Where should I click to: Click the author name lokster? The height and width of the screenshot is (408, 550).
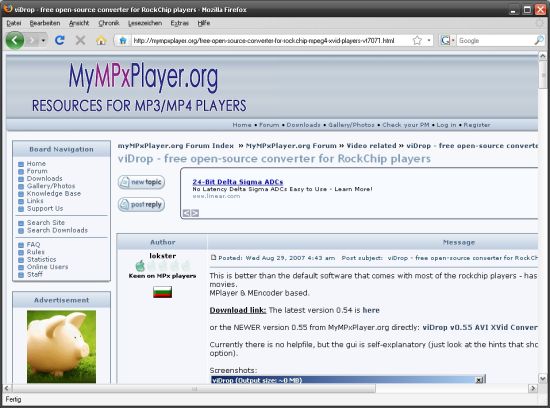[162, 256]
